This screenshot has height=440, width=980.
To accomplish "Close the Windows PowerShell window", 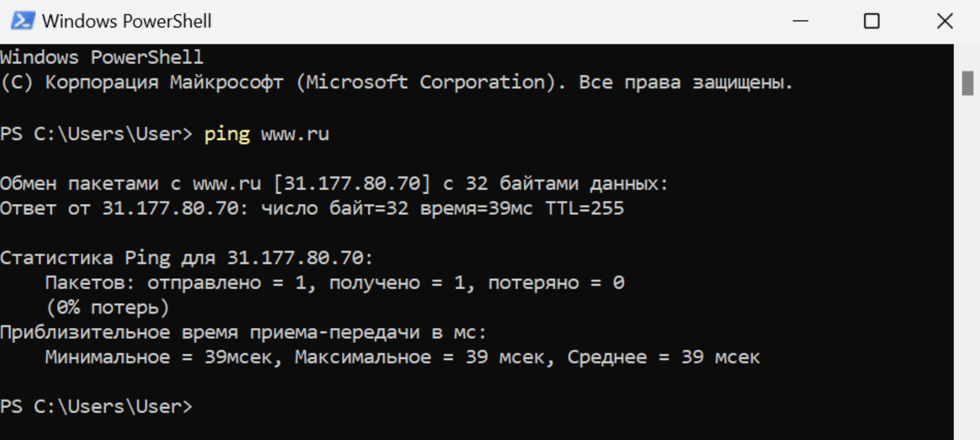I will 945,21.
